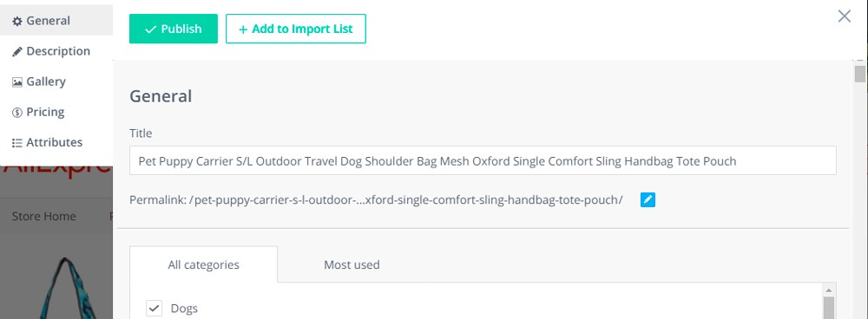This screenshot has width=868, height=319.
Task: Close the import dialog with X
Action: [x=845, y=16]
